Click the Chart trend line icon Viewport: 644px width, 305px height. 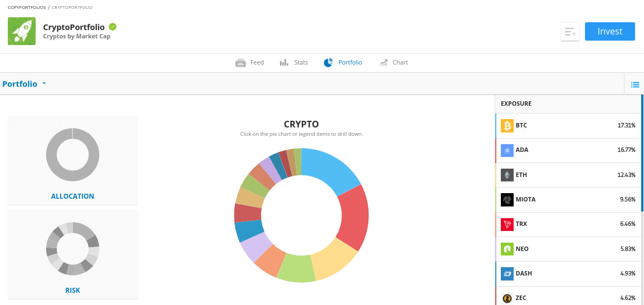(384, 62)
